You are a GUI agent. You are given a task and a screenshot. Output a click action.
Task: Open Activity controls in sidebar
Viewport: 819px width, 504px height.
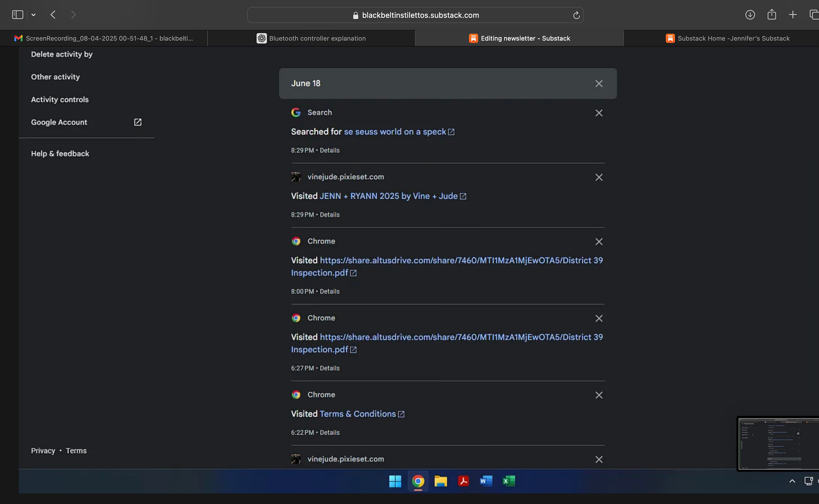(x=60, y=100)
